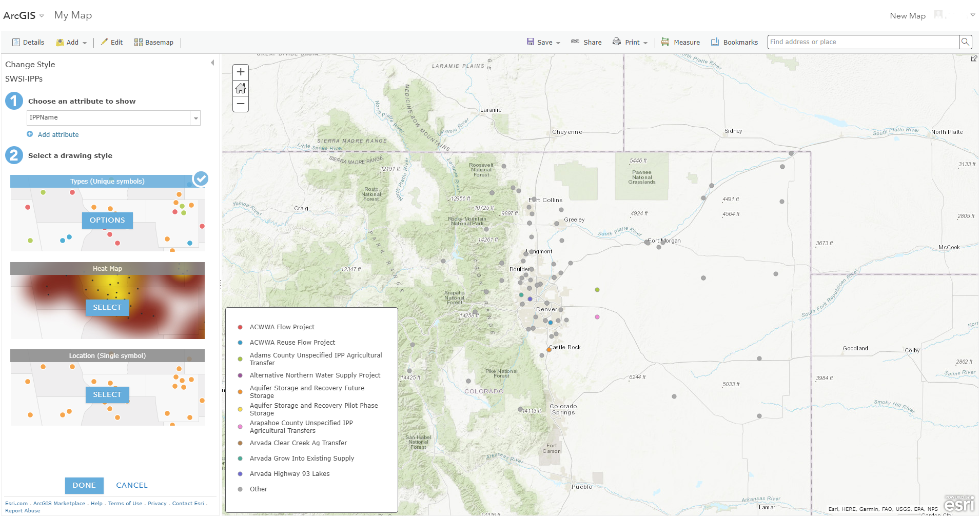
Task: Click the green map point northeast of Denver
Action: 597,290
